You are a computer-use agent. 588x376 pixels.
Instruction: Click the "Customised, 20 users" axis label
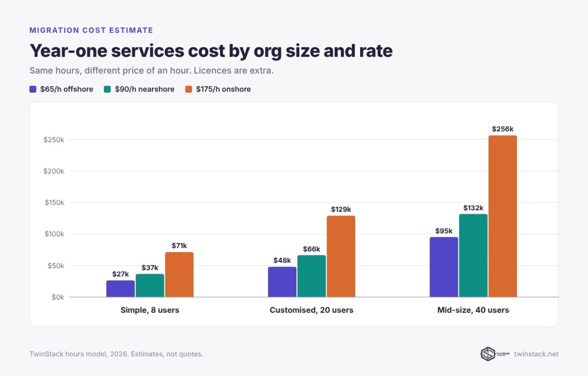(312, 310)
